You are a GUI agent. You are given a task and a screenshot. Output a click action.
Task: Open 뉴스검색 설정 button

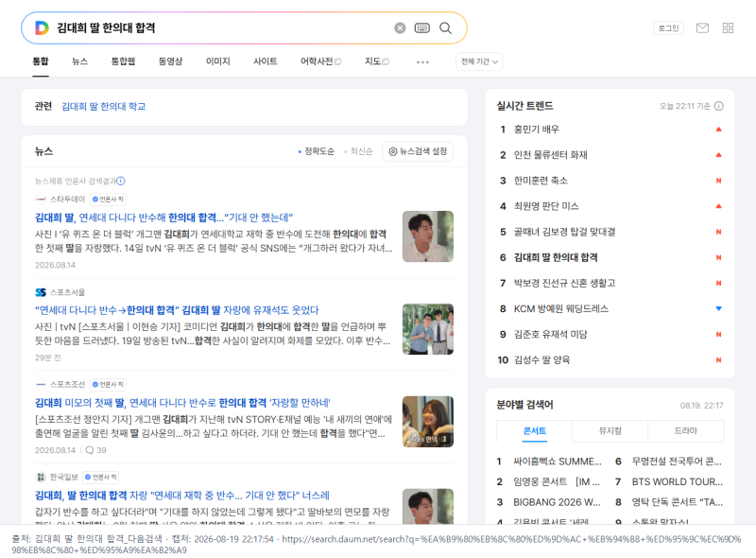click(418, 151)
